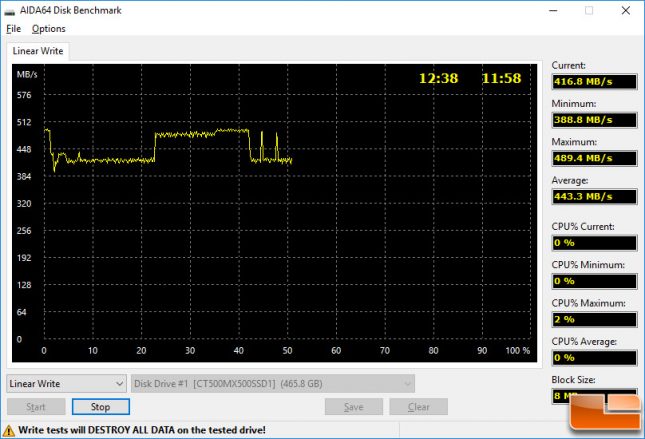Open the Disk Drive #1 selection dropdown
The width and height of the screenshot is (645, 439).
pyautogui.click(x=273, y=384)
